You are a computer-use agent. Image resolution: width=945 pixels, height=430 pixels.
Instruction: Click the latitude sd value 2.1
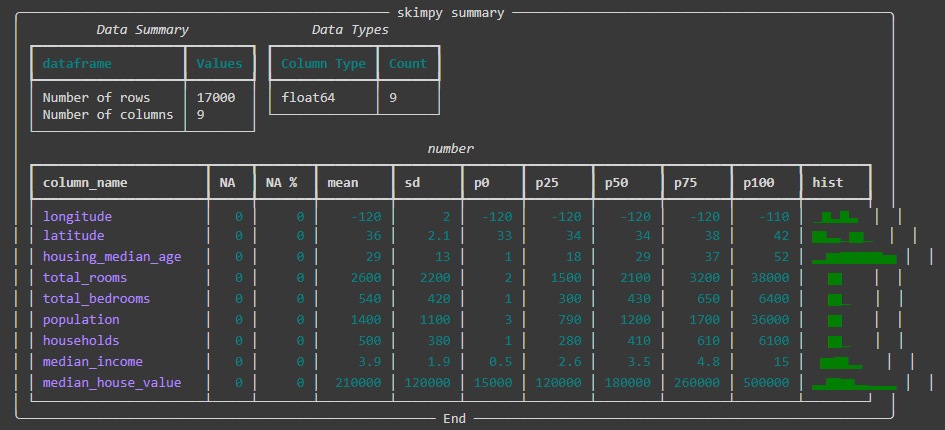pos(439,236)
